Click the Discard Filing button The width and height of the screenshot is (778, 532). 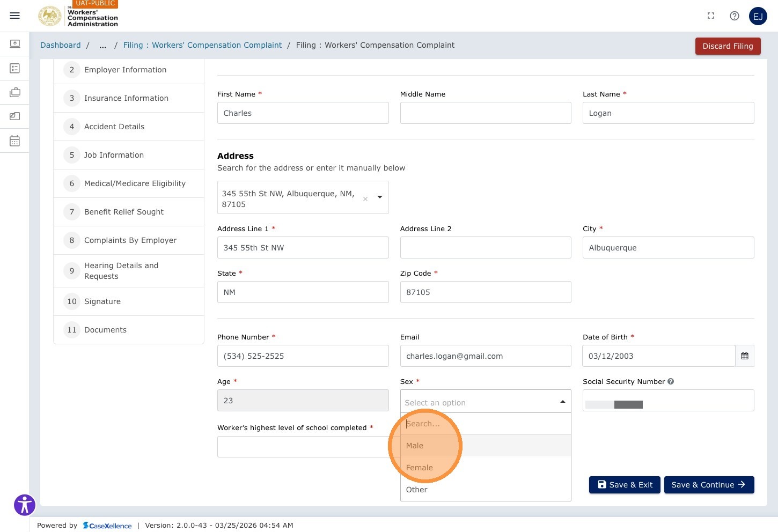(728, 46)
